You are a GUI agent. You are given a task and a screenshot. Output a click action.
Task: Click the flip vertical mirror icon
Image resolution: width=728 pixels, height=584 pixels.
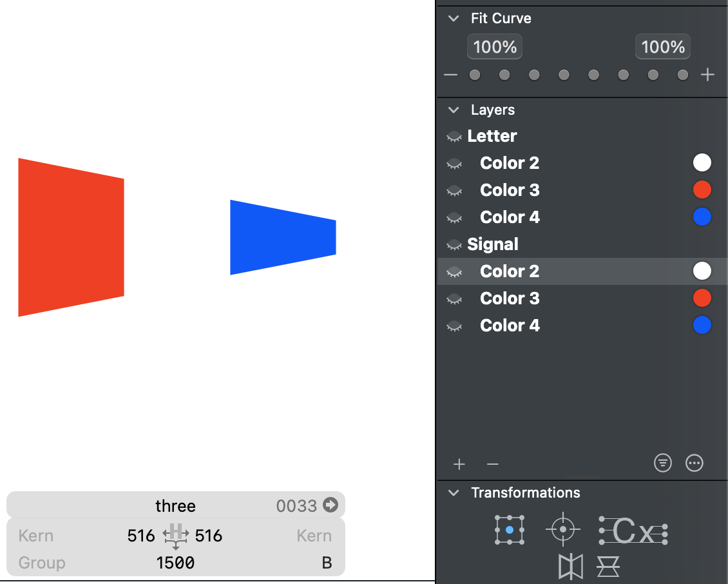[607, 567]
